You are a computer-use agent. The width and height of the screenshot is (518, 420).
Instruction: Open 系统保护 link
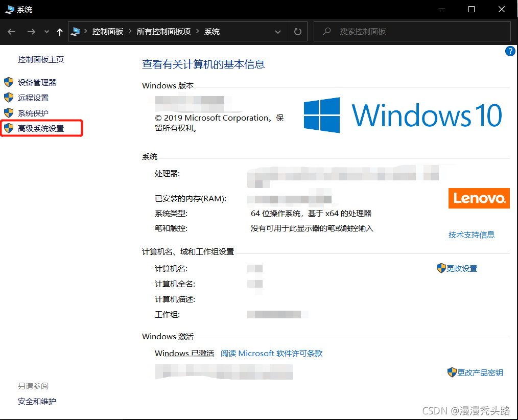point(33,113)
